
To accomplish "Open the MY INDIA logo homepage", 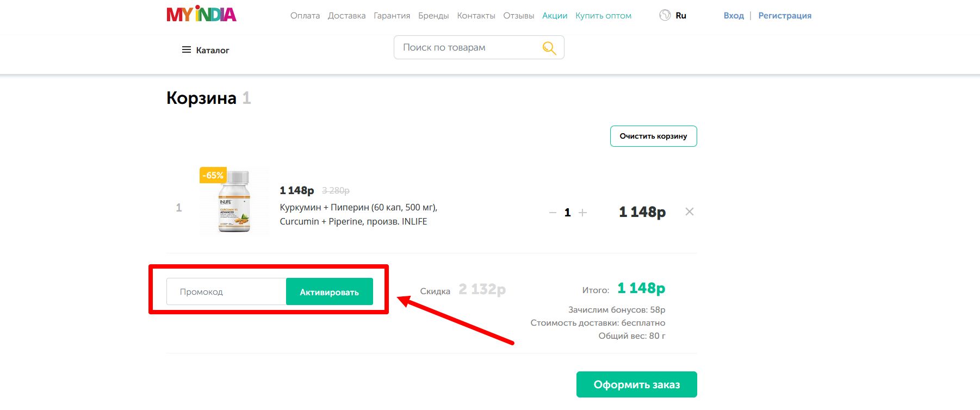I will click(201, 14).
